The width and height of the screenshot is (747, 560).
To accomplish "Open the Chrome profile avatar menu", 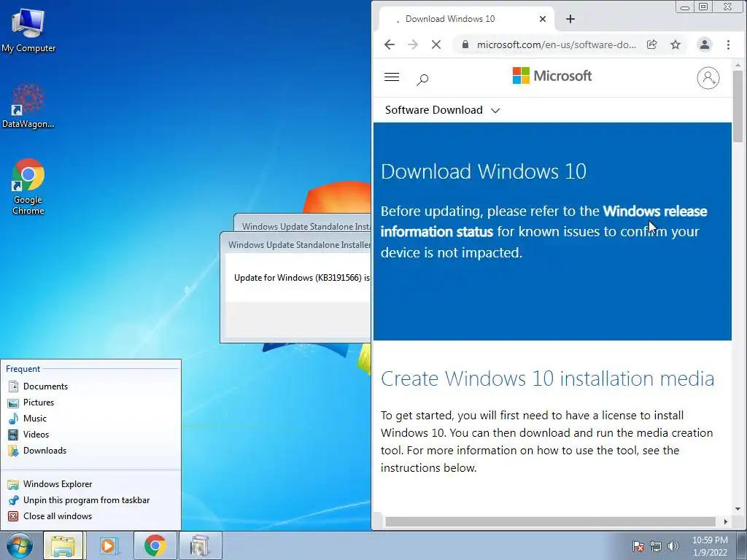I will point(705,44).
